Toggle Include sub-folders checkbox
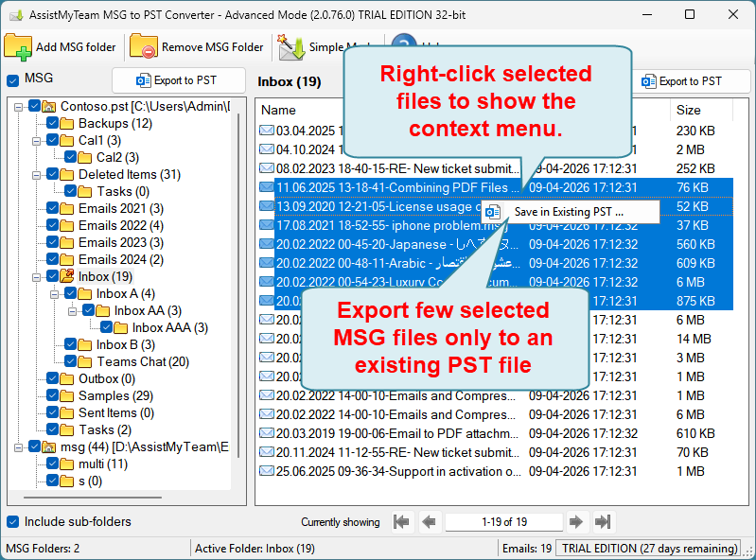This screenshot has height=560, width=756. coord(13,521)
